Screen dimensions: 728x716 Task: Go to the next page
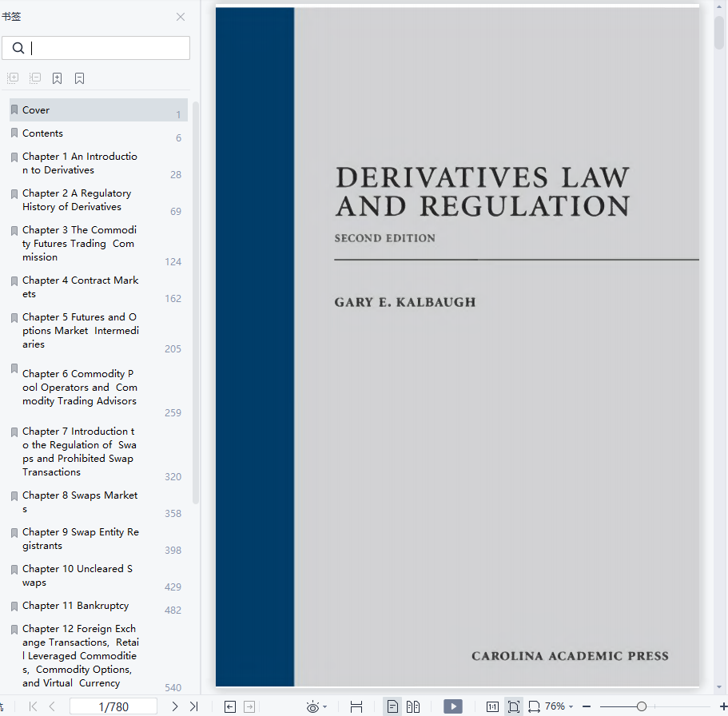[174, 706]
